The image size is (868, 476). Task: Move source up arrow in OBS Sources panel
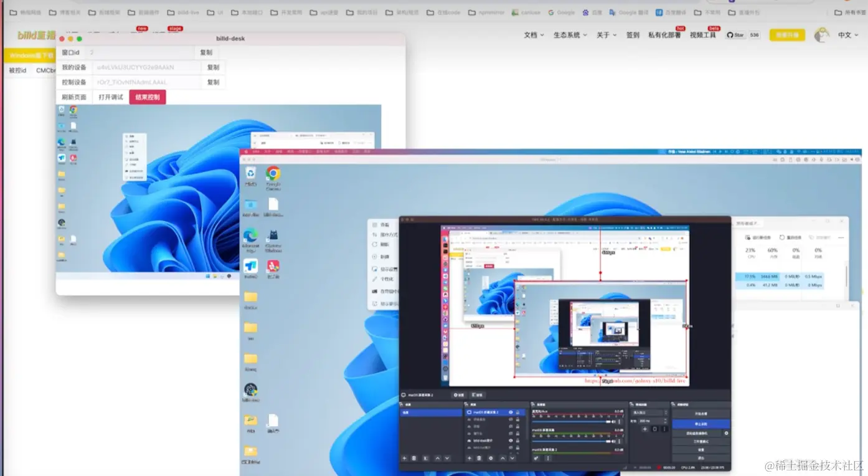pos(502,458)
